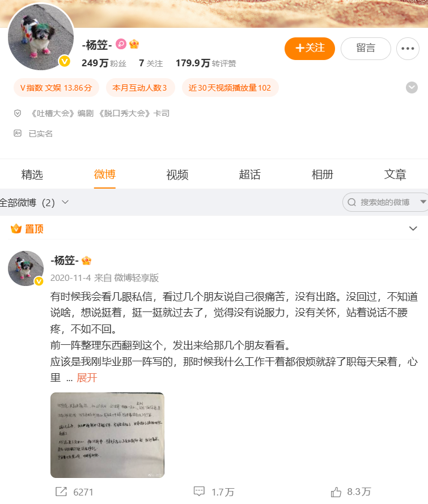The width and height of the screenshot is (428, 504).
Task: Click the 搜索她的微博 search field
Action: 385,202
